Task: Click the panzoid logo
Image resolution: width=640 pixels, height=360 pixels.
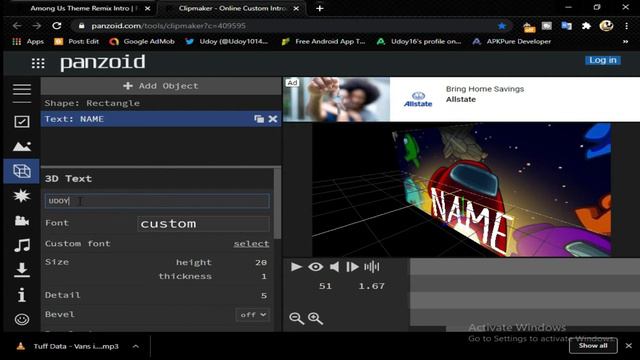Action: coord(102,62)
